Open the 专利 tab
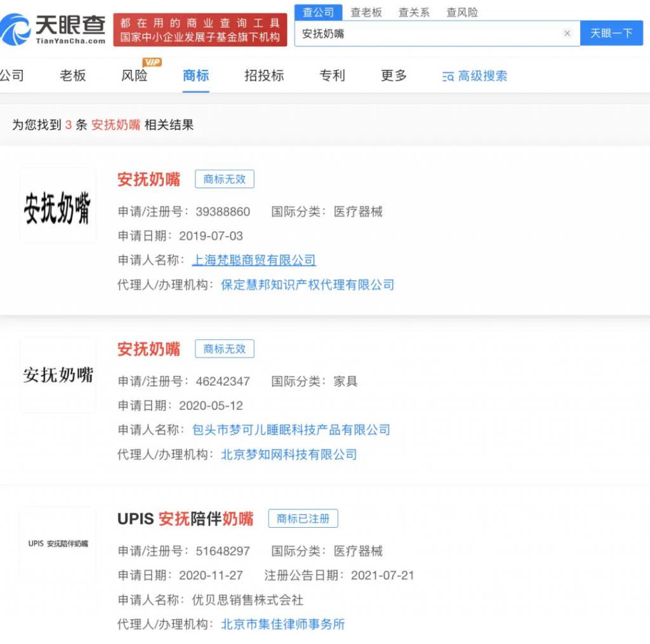This screenshot has width=650, height=644. pyautogui.click(x=332, y=76)
